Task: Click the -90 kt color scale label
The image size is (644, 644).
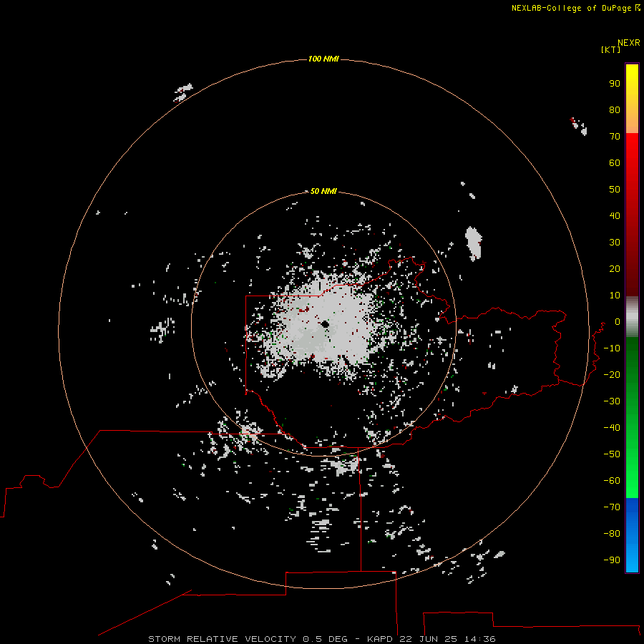Action: (612, 560)
